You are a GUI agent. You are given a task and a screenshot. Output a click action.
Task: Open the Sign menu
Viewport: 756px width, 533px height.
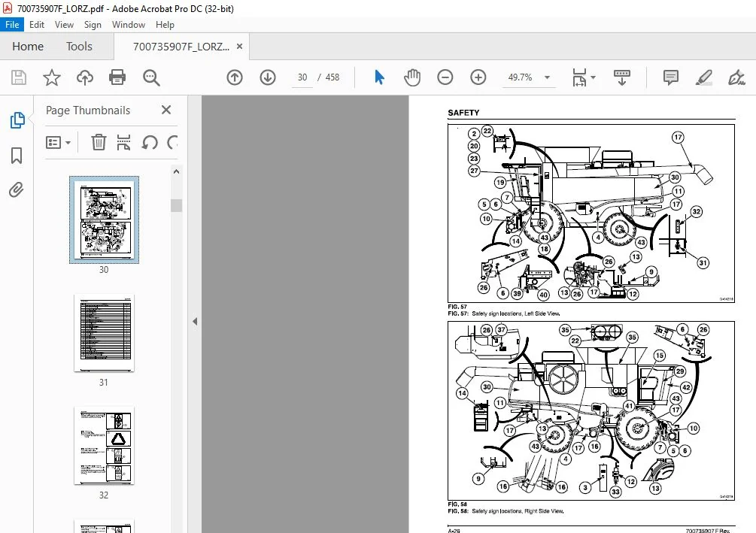[x=93, y=25]
